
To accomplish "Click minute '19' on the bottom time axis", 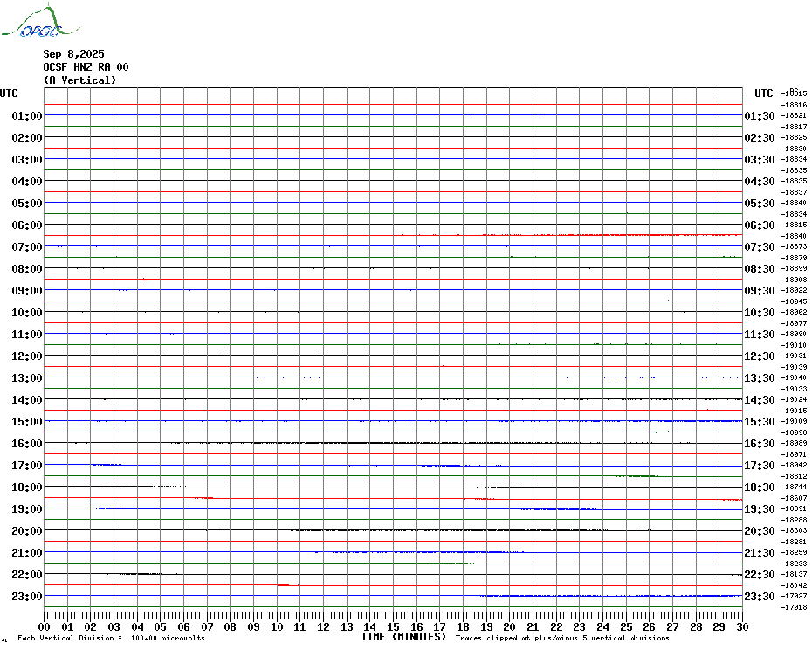I will [486, 626].
